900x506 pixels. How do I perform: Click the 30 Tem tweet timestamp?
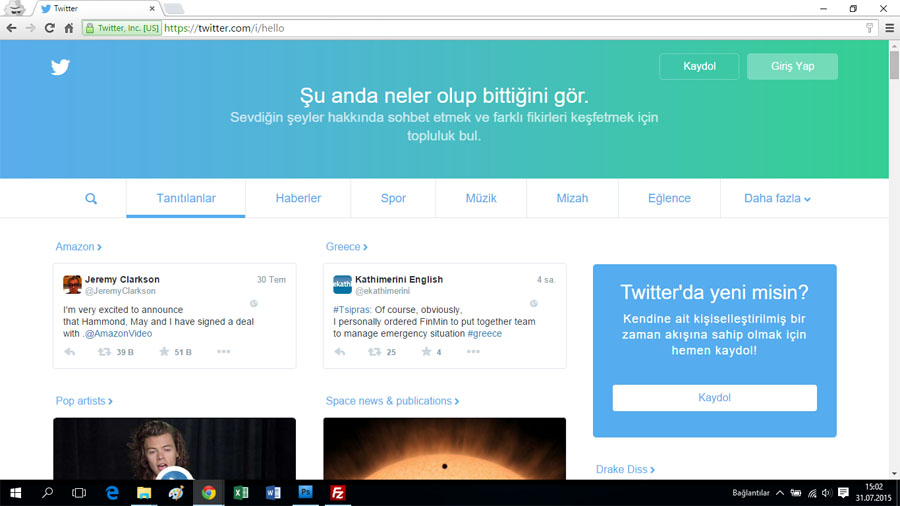[x=271, y=280]
